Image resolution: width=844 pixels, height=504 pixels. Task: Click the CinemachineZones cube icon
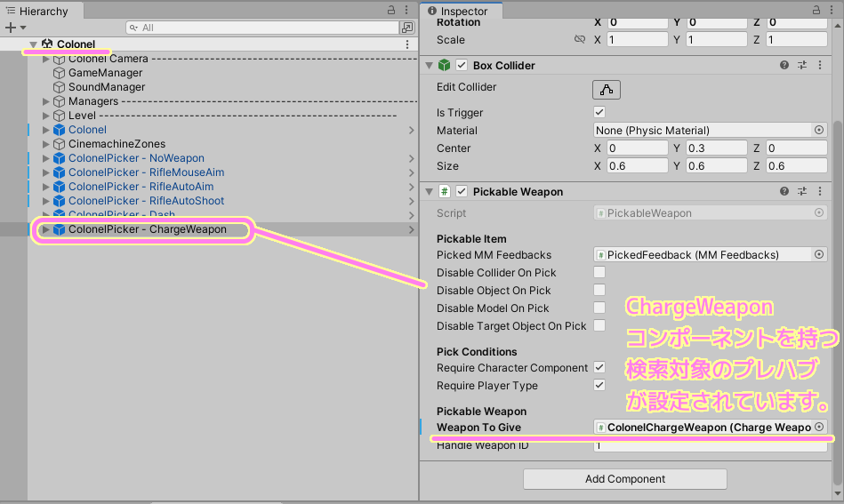60,144
